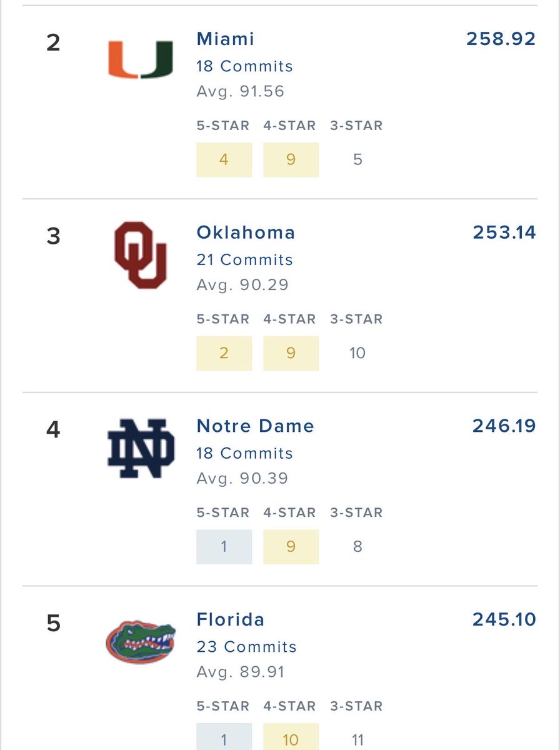
Task: View Miami's 18 Commits list
Action: point(244,66)
